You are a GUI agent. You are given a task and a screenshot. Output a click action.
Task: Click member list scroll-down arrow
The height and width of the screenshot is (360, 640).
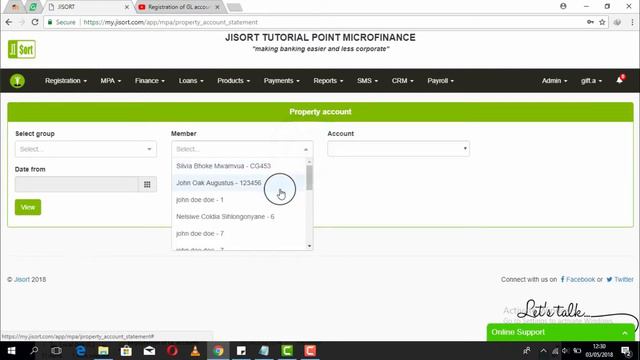point(309,246)
